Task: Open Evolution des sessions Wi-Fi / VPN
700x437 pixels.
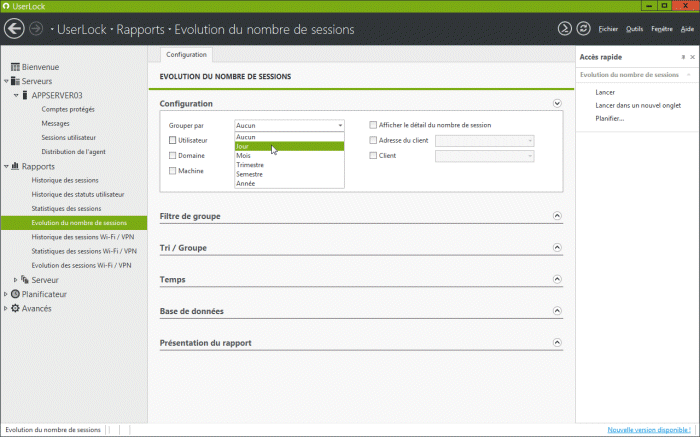Action: pos(81,266)
